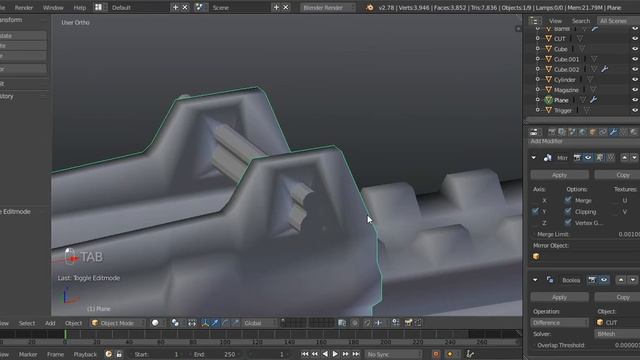Open the Modifiers wrench properties tab
This screenshot has height=360, width=640.
613,132
